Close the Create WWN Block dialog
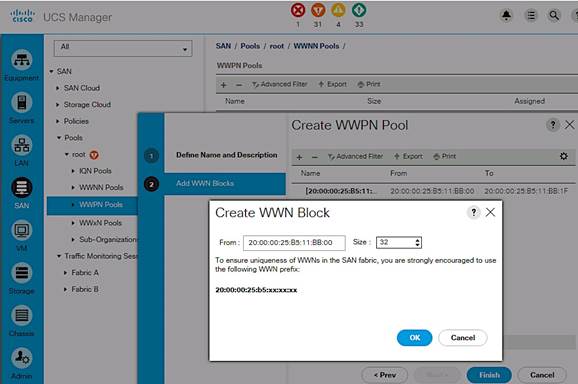 click(x=490, y=212)
